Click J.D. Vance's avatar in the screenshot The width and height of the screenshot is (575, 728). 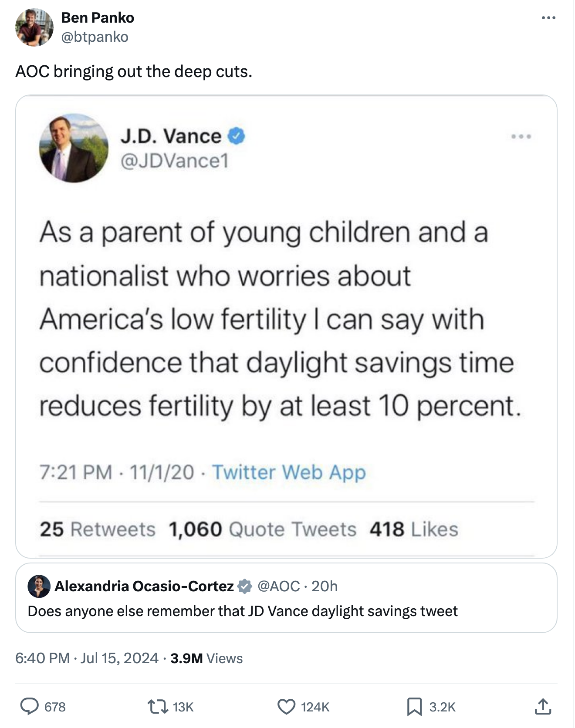click(74, 148)
